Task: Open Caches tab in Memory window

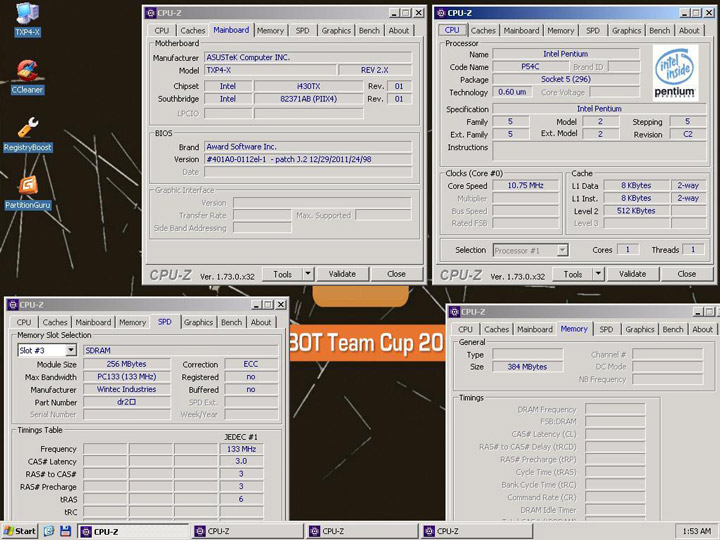Action: pyautogui.click(x=496, y=330)
